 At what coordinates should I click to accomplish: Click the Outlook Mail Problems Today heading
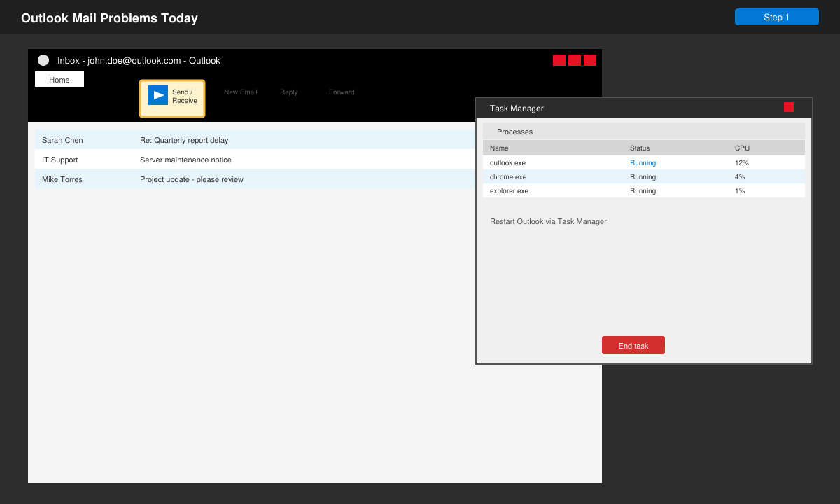[109, 18]
